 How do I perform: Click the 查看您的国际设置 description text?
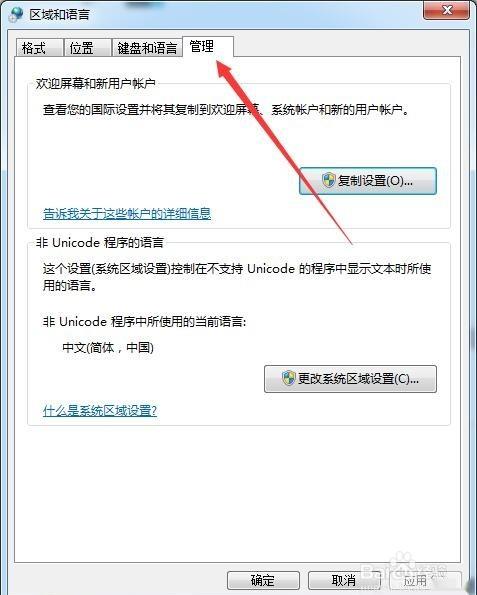[x=226, y=110]
